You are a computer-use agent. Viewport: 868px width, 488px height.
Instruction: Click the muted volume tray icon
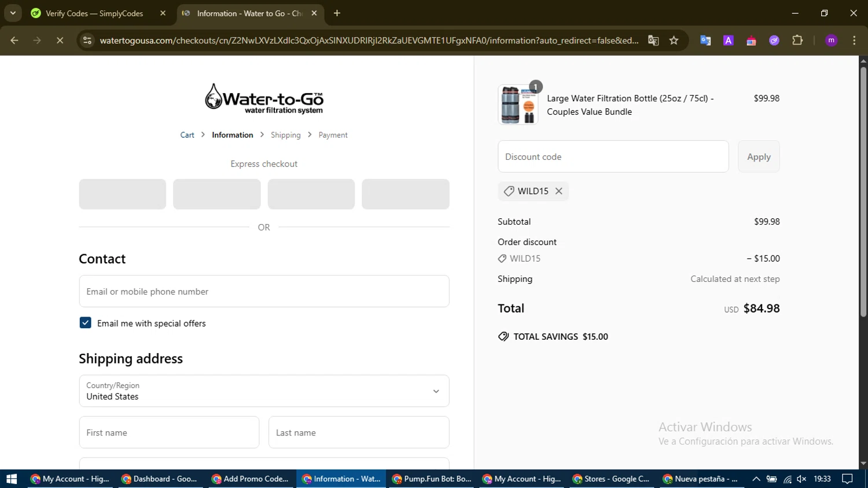(x=802, y=479)
